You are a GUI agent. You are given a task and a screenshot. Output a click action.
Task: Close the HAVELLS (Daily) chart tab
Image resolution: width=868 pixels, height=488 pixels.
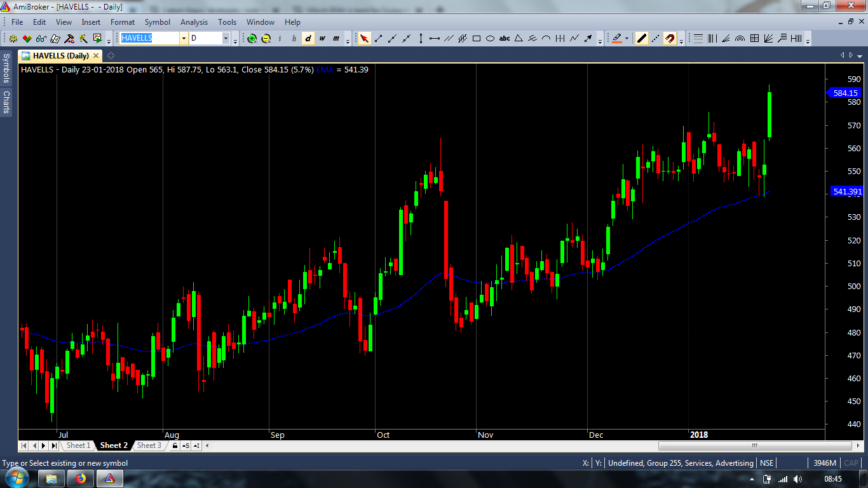[97, 56]
